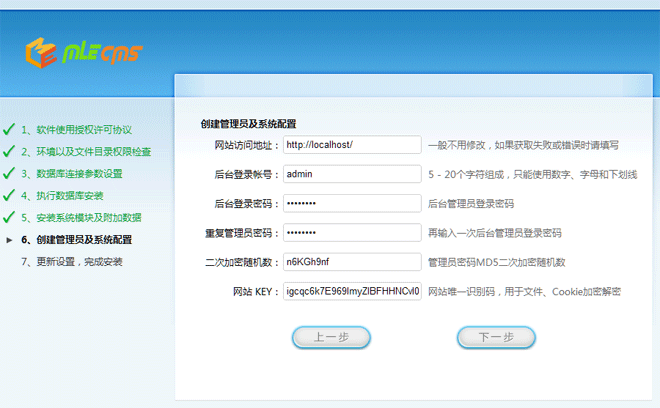
Task: Click the green checkmark beside step 5
Action: tap(9, 218)
